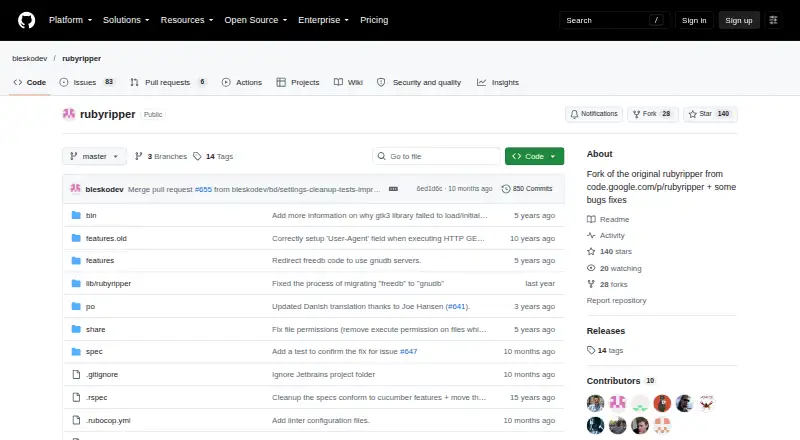The width and height of the screenshot is (800, 440).
Task: Click the bleskodev avatar in commit row
Action: [76, 189]
